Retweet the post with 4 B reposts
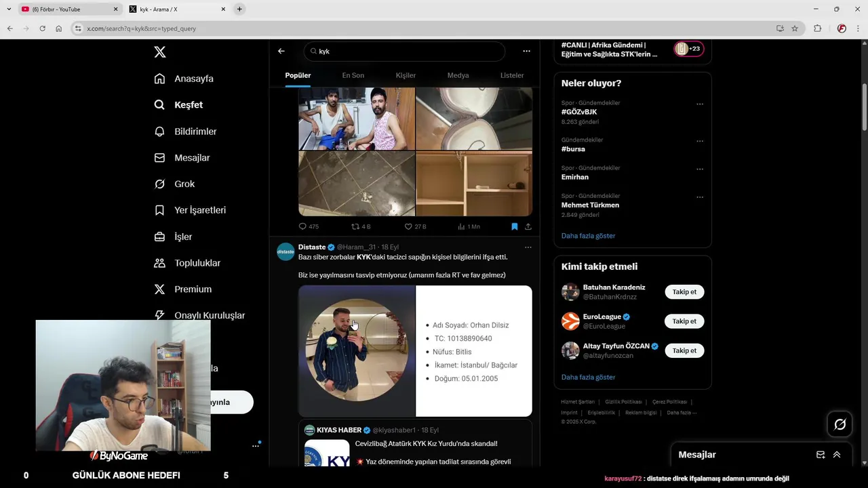 tap(361, 226)
